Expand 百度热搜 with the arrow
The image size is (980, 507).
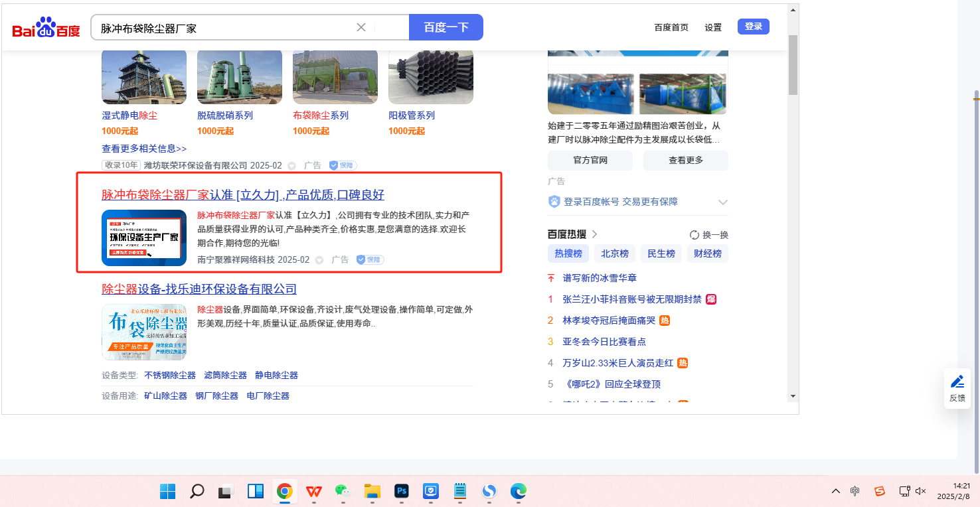tap(594, 234)
